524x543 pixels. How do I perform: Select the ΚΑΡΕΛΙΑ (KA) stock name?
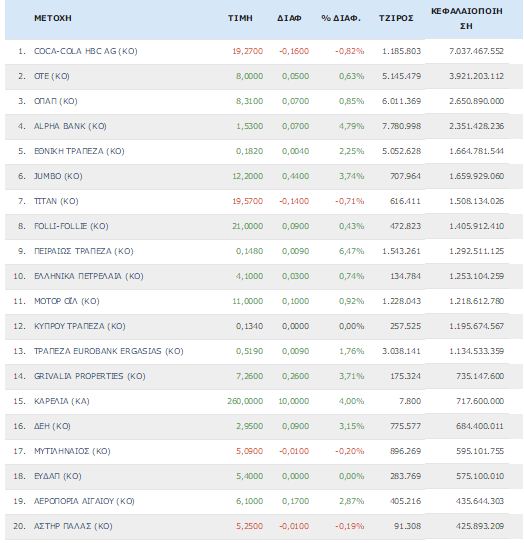click(62, 401)
